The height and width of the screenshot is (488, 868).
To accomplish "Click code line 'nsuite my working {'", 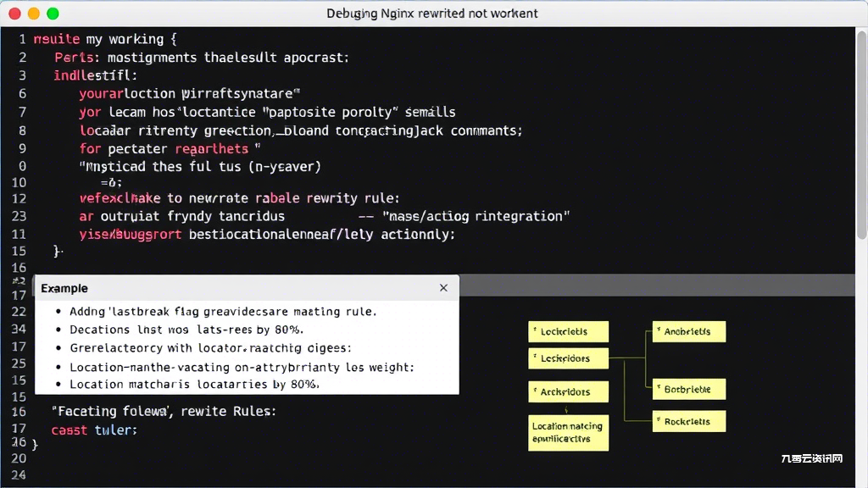I will (105, 39).
